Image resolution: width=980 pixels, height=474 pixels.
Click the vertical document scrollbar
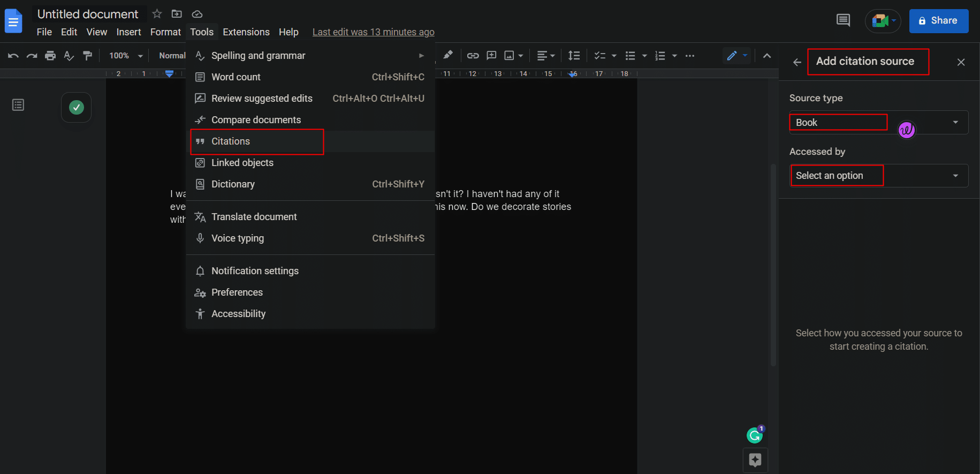[773, 265]
